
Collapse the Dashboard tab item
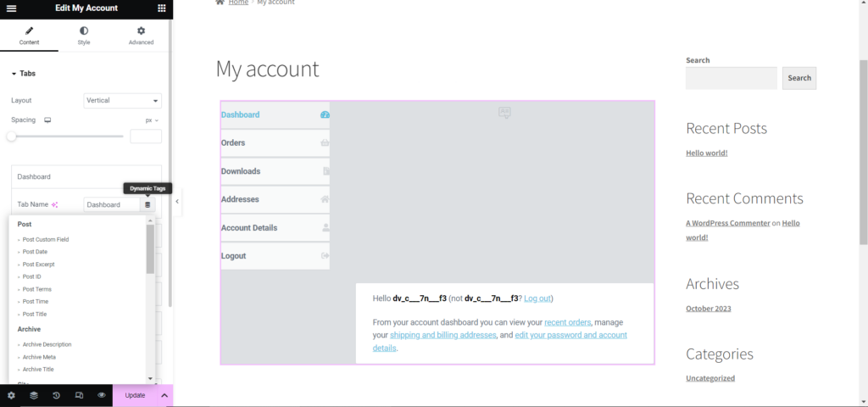tap(86, 176)
